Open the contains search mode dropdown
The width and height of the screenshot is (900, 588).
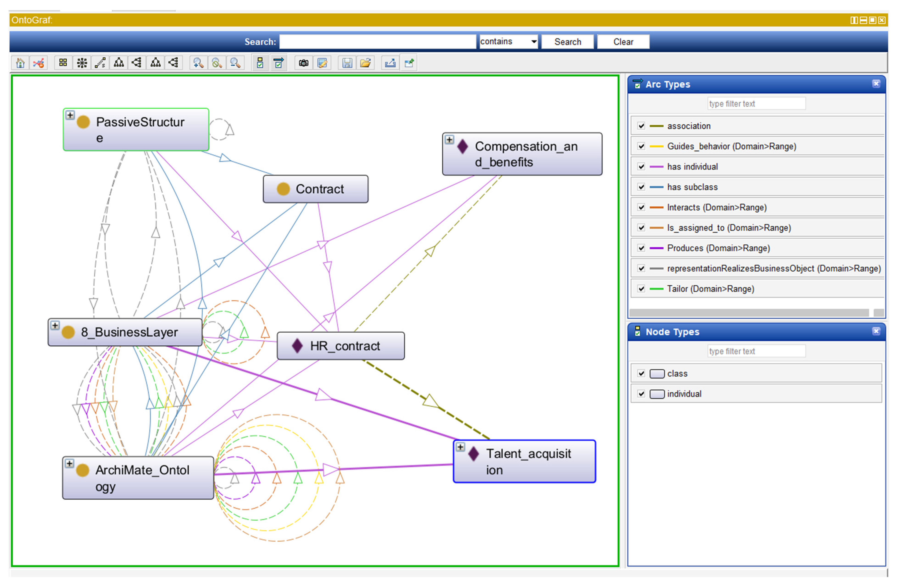[x=534, y=42]
